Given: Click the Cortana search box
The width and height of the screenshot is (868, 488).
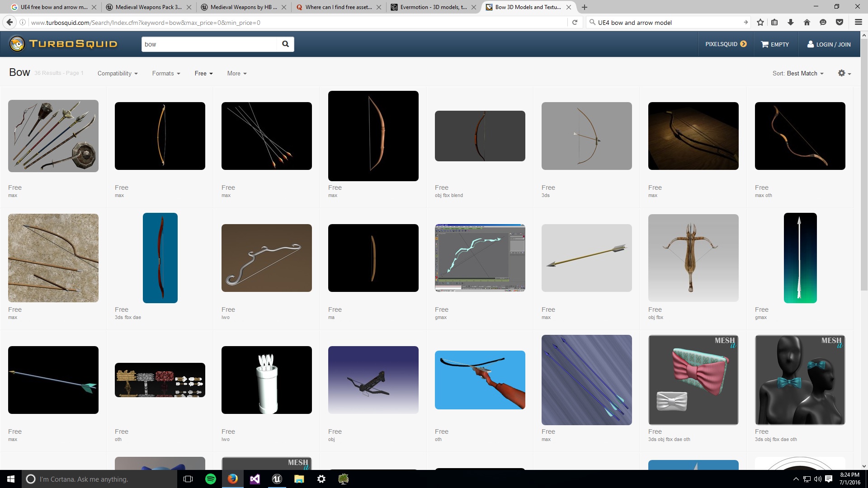Looking at the screenshot, I should [x=99, y=479].
